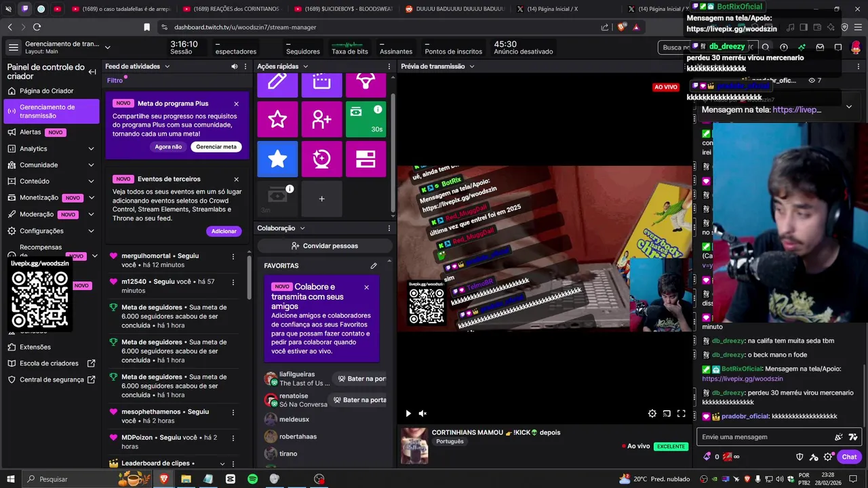Collapse the Painel de controle do criador sidebar
The height and width of the screenshot is (488, 868).
pyautogui.click(x=92, y=71)
